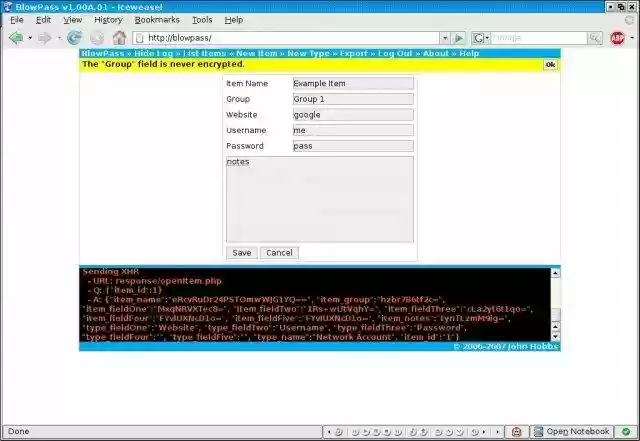Screen dimensions: 640x441
Task: Go to the Home page icon
Action: point(120,38)
